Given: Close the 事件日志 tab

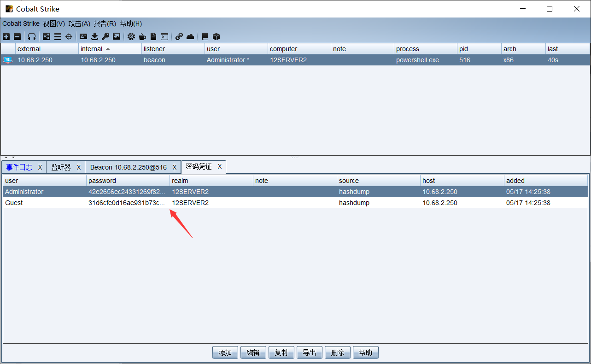Looking at the screenshot, I should [40, 167].
